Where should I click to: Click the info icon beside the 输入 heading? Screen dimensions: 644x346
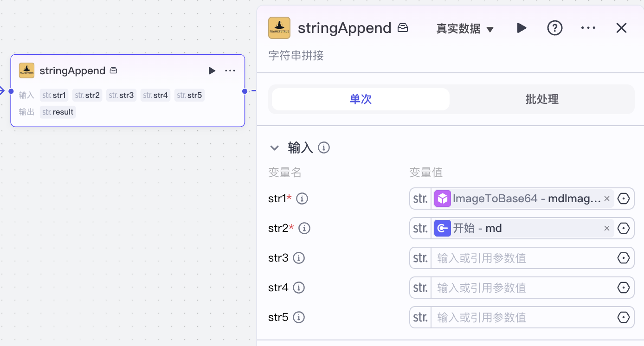pyautogui.click(x=323, y=147)
